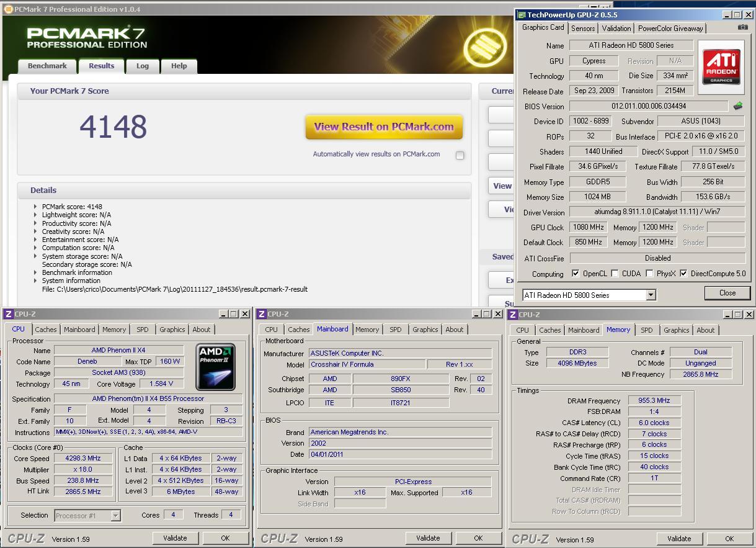The image size is (756, 548).
Task: Open SPD tab in the CPU-Z Mainboard window
Action: (x=396, y=330)
